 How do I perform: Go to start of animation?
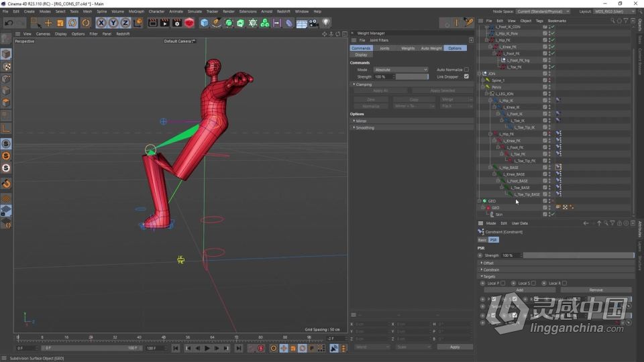coord(176,348)
